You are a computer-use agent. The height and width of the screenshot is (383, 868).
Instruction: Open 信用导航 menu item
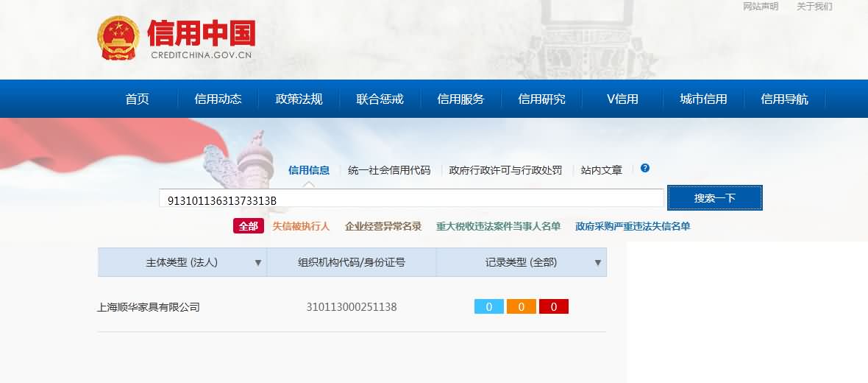click(x=784, y=99)
